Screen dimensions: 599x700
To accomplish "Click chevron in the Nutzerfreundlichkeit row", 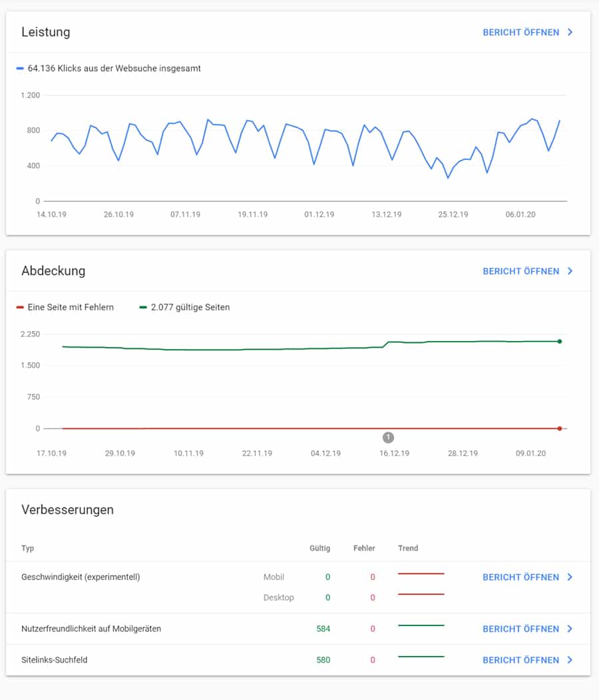I will tap(570, 629).
